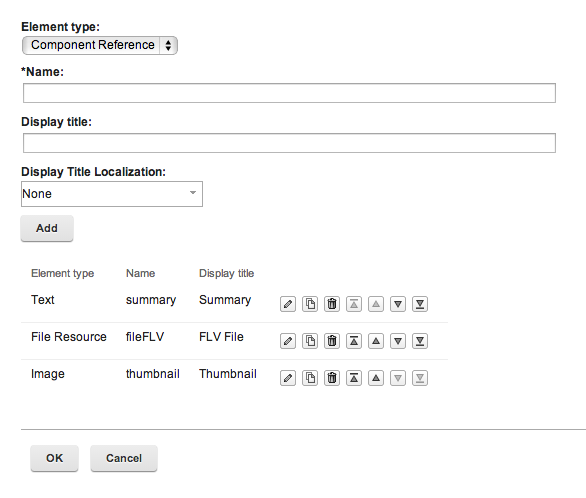Click the Add button
The width and height of the screenshot is (586, 498).
coord(47,228)
